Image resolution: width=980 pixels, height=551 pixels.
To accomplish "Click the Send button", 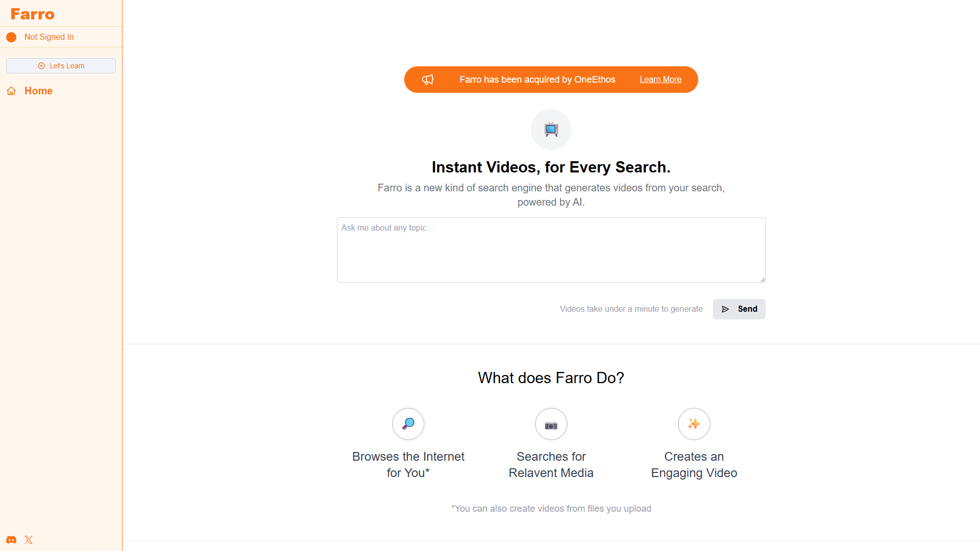I will [739, 309].
